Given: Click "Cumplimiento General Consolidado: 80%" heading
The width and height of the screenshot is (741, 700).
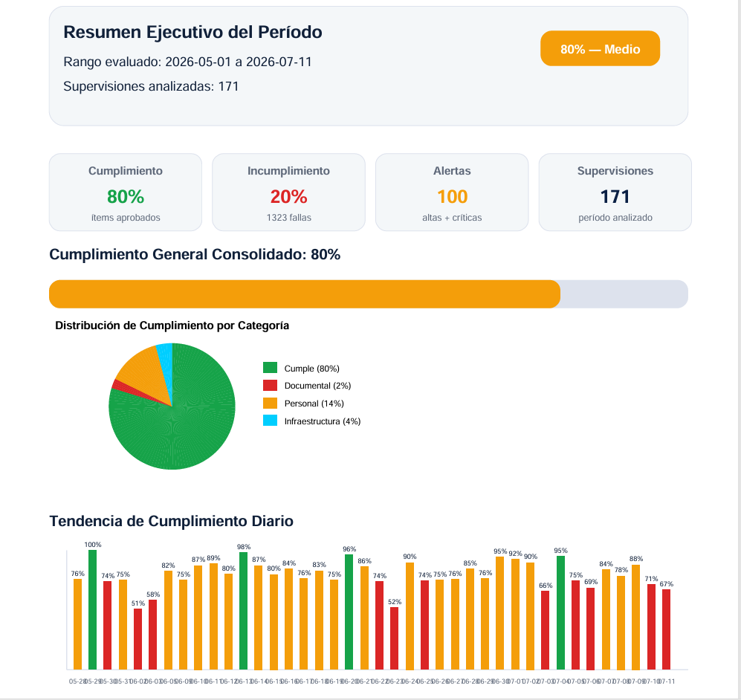Looking at the screenshot, I should [x=195, y=255].
